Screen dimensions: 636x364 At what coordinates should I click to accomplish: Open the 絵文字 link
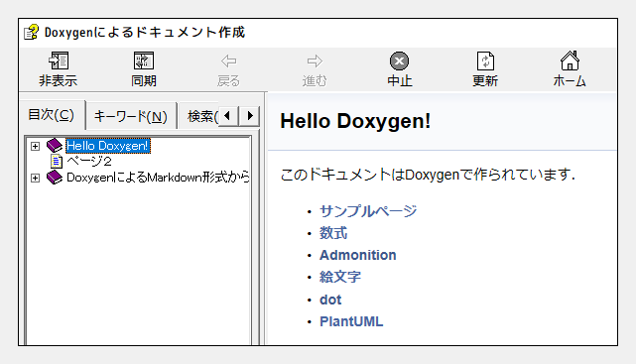click(340, 277)
